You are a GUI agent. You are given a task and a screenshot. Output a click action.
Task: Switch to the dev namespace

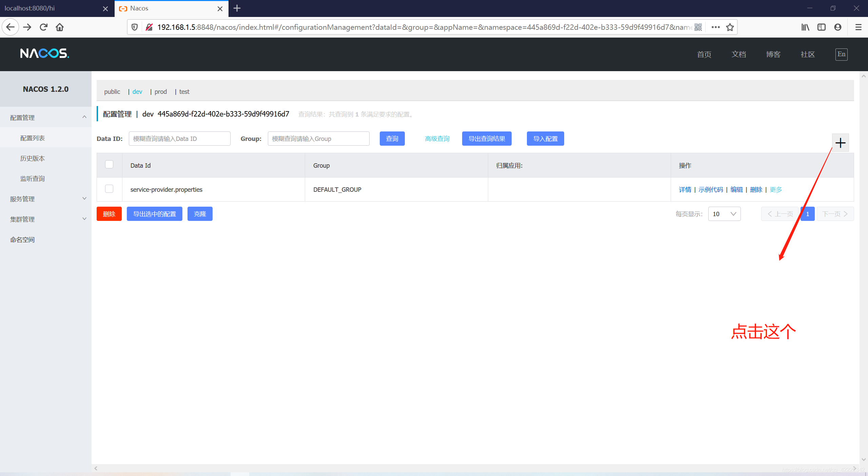click(x=137, y=91)
